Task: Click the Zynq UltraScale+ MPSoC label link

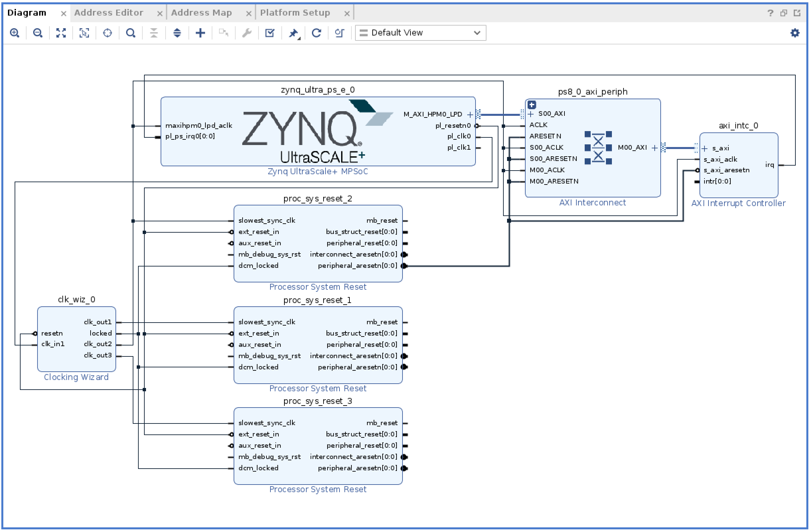Action: [318, 172]
